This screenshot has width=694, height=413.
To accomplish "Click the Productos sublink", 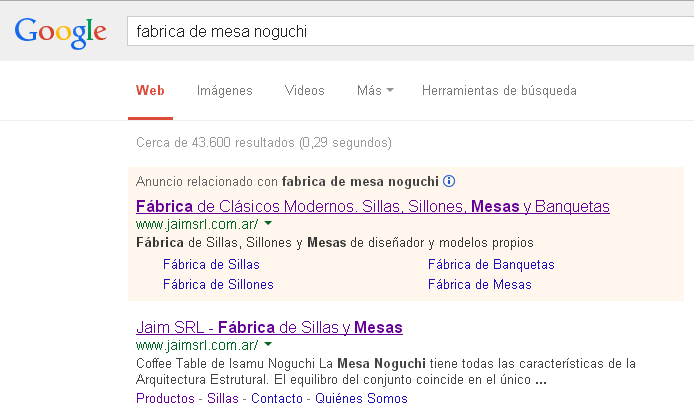I will (165, 398).
